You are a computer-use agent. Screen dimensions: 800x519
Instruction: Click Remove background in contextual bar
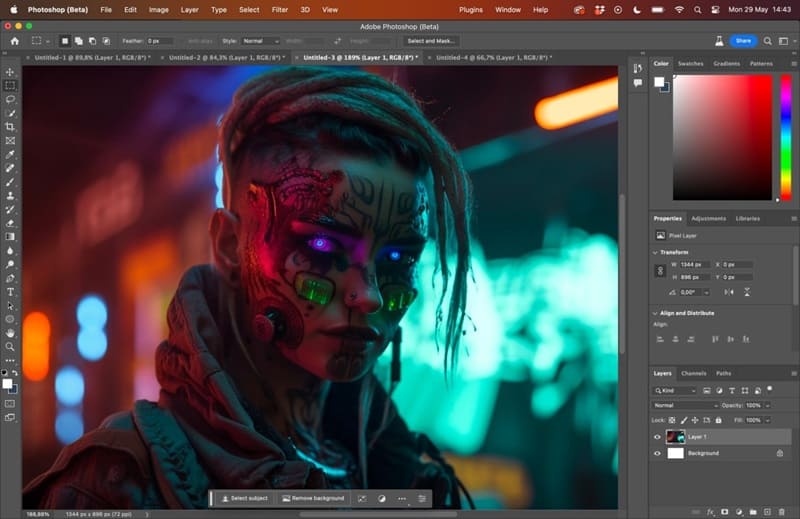313,498
